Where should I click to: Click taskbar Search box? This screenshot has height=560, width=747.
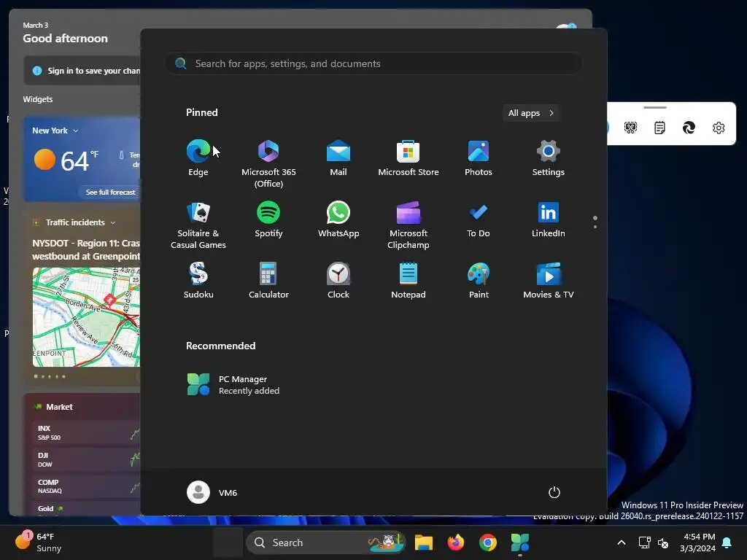click(326, 542)
